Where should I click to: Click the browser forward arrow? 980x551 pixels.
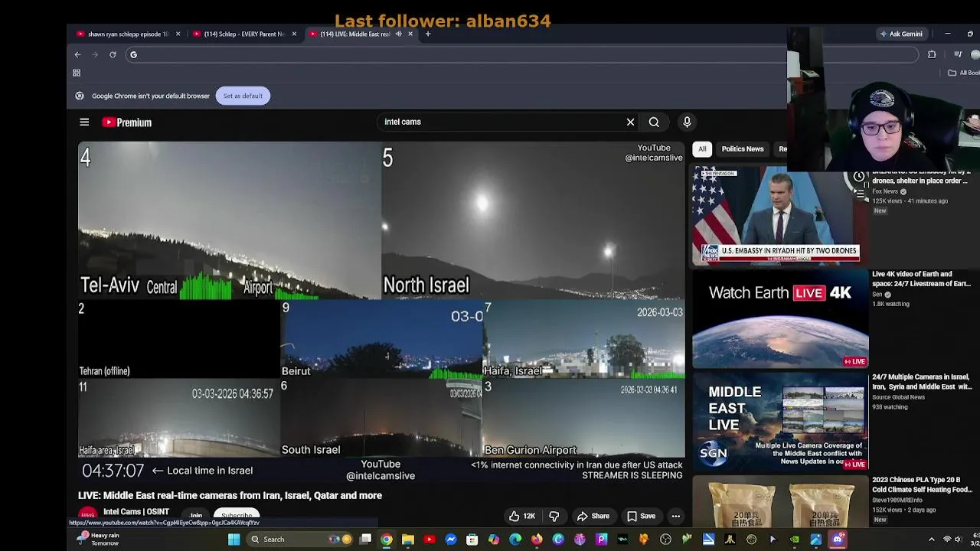pos(95,54)
